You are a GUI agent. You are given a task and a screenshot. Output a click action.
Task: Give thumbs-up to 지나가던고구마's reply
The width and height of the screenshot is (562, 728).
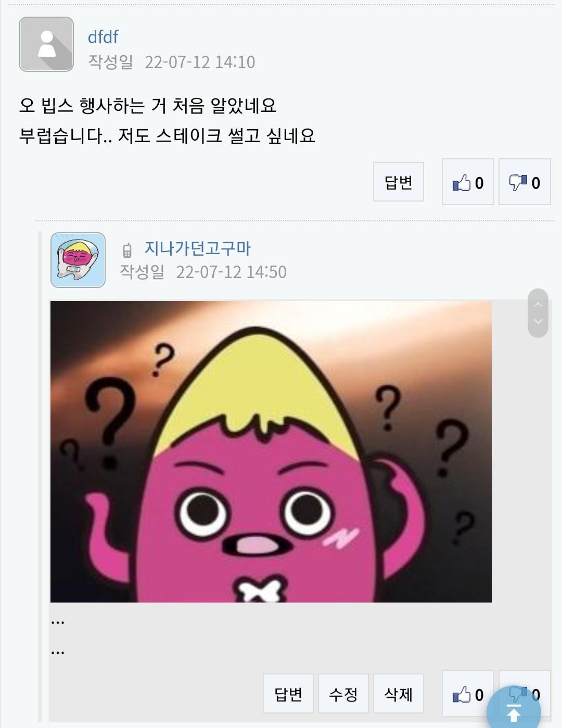pos(468,694)
